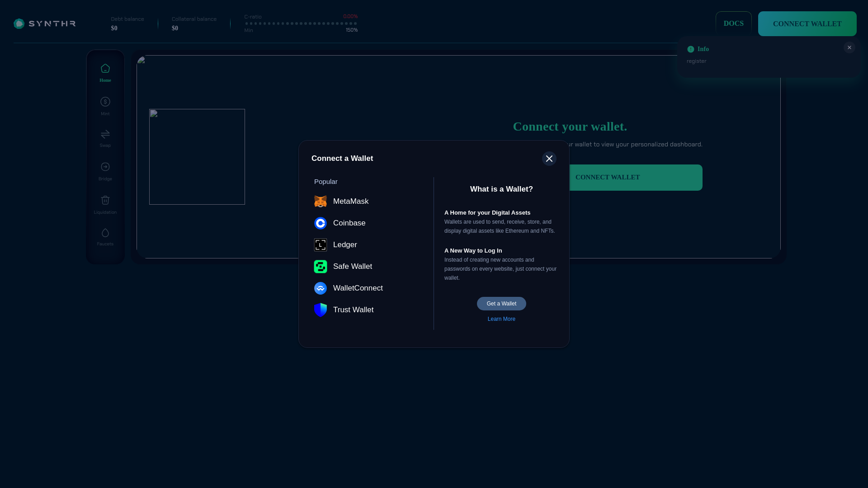Click the Debt balance $0 value

(x=114, y=28)
